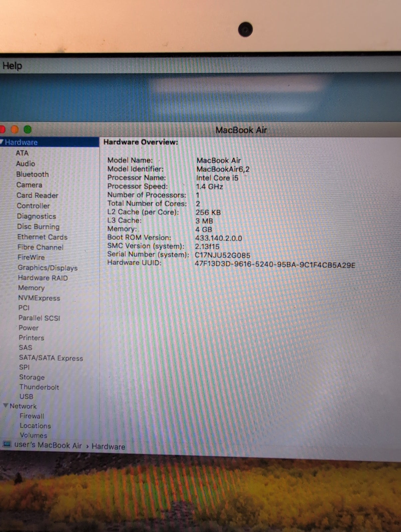The height and width of the screenshot is (532, 401).
Task: Click the SMC version value 2.13f15
Action: pyautogui.click(x=207, y=247)
